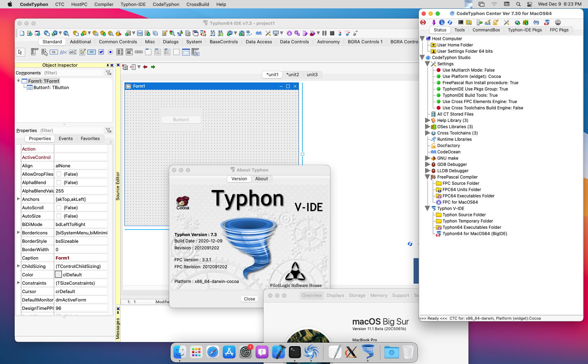Viewport: 588px width, 364px height.
Task: Click Button1 on the Form1 designer
Action: (181, 119)
